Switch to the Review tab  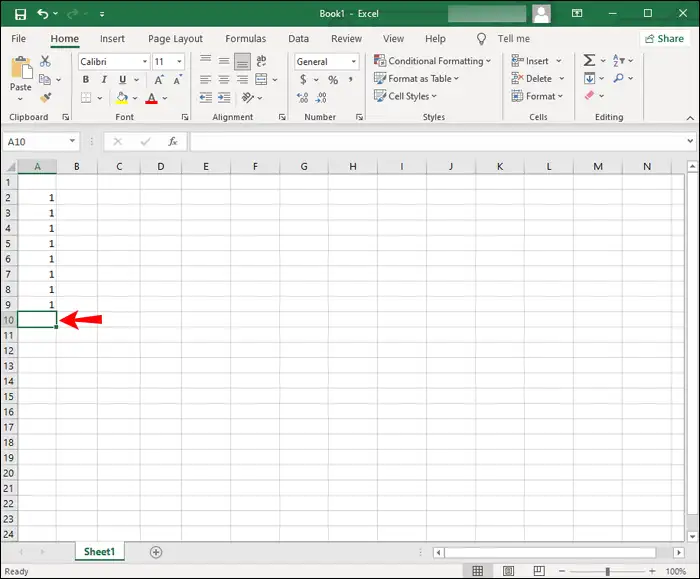tap(346, 39)
